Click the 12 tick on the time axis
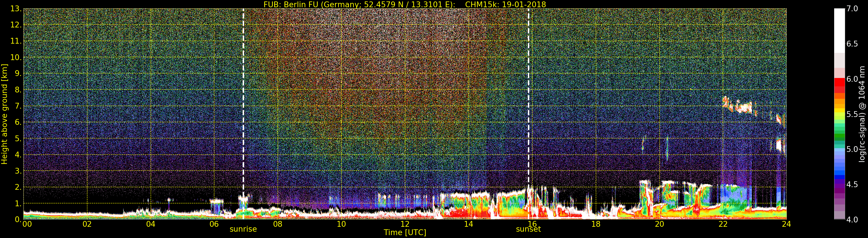 (405, 224)
